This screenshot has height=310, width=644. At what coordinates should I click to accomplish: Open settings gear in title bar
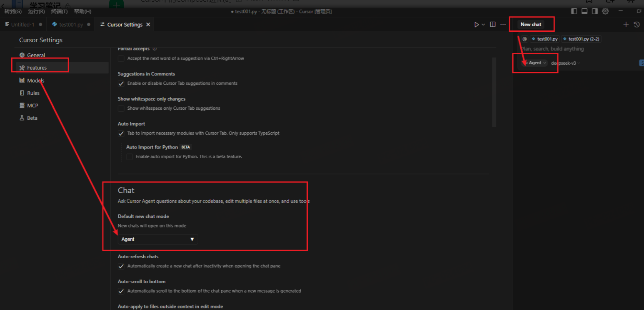pos(606,11)
